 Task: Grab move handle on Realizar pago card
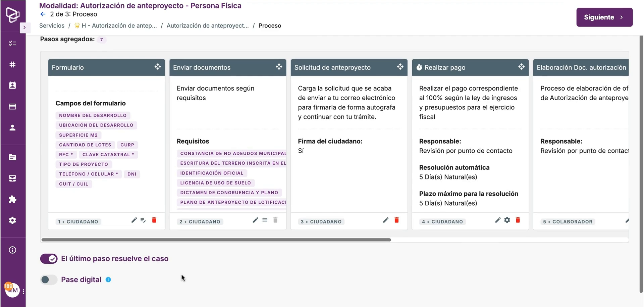pos(521,67)
